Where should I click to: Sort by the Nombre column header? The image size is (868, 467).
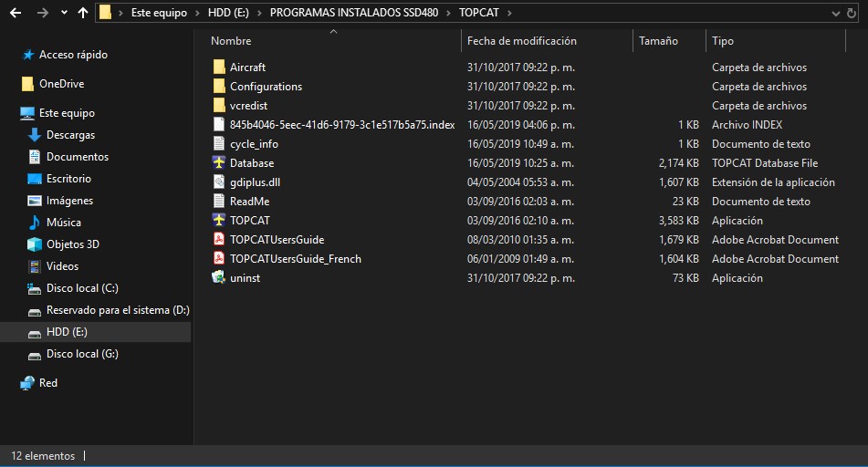pos(231,41)
